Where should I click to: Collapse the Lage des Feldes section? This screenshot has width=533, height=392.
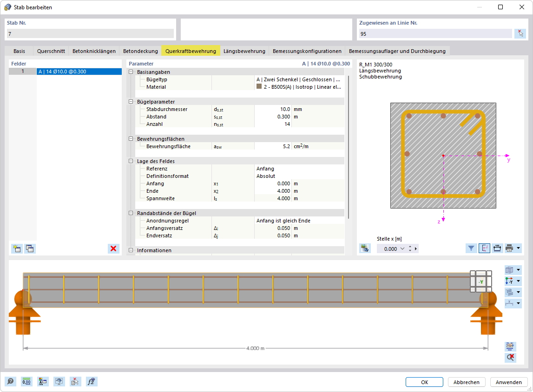[131, 161]
